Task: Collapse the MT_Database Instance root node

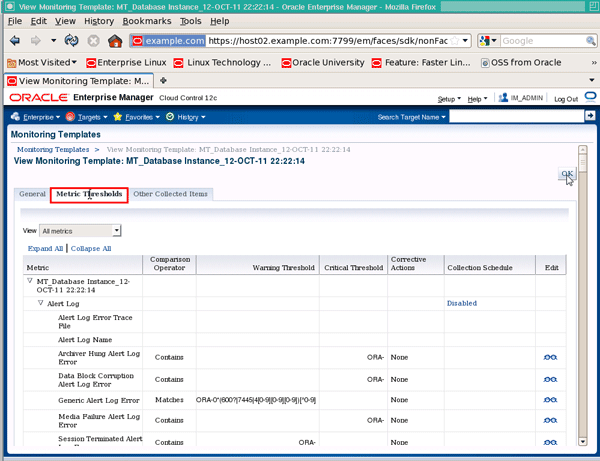Action: [x=29, y=281]
